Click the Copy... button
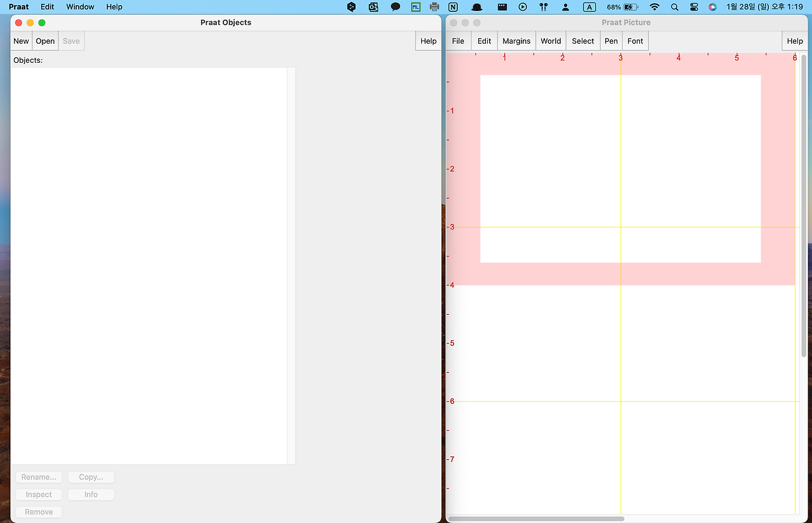The image size is (812, 523). click(x=91, y=477)
